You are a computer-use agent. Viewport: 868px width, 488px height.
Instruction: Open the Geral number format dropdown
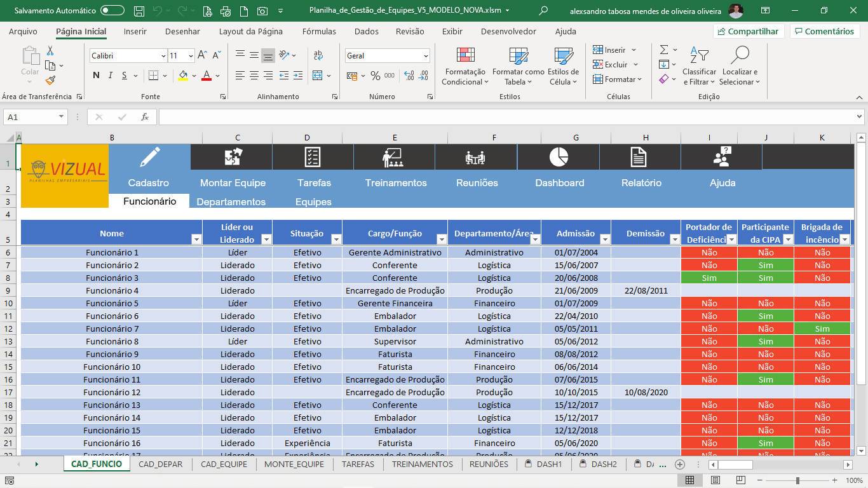[425, 56]
